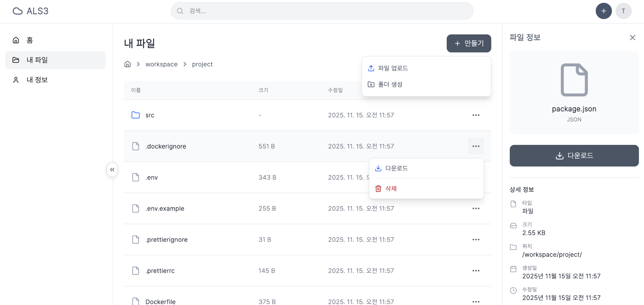Open the src folder
The image size is (644, 305).
click(x=150, y=115)
